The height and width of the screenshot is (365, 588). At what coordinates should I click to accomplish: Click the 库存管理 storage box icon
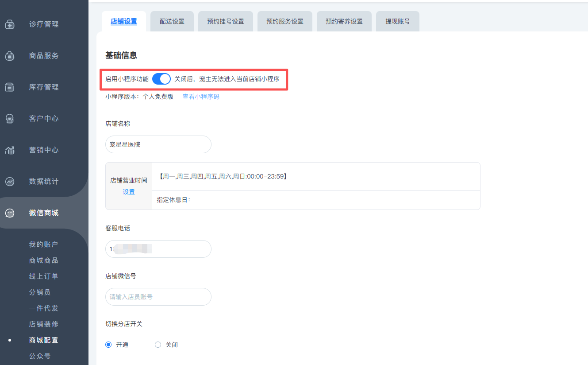coord(10,87)
